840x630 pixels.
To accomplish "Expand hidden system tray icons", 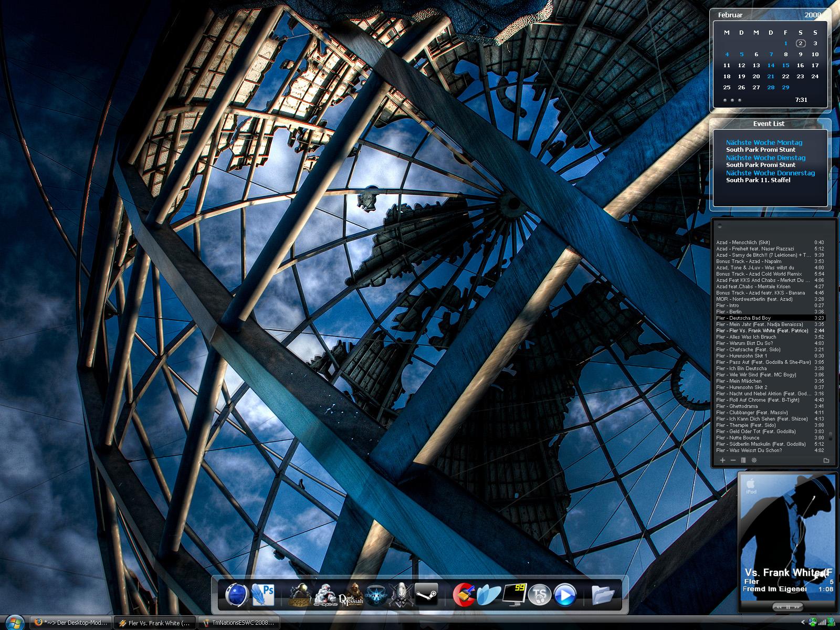I will [x=803, y=623].
